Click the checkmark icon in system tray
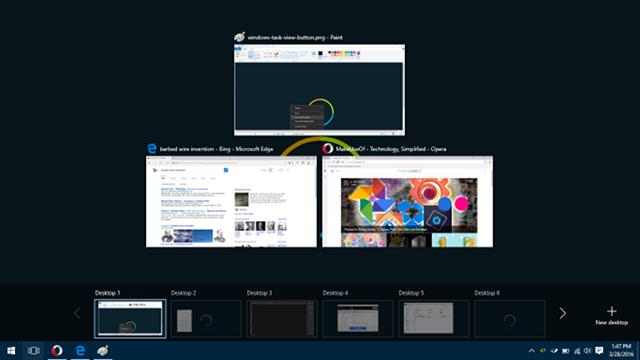This screenshot has height=360, width=640. point(554,351)
